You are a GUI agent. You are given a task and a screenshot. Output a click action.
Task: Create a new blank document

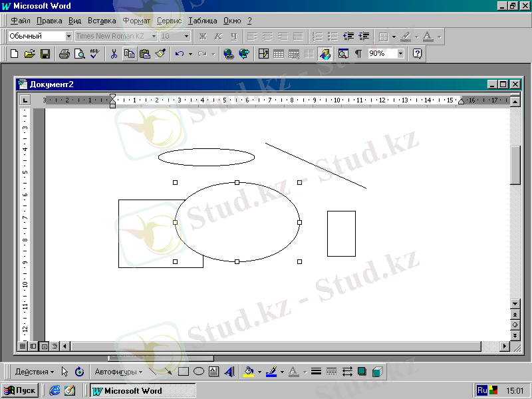[x=14, y=54]
